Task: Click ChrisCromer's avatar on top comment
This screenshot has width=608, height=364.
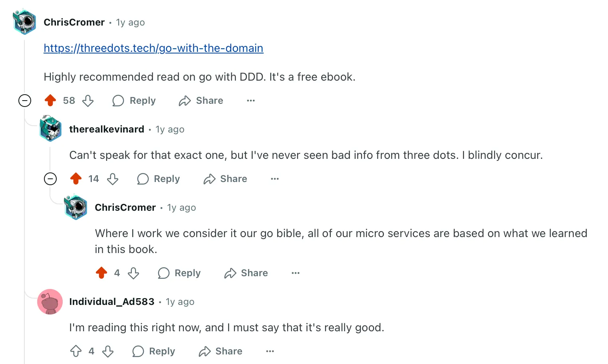Action: (x=25, y=22)
